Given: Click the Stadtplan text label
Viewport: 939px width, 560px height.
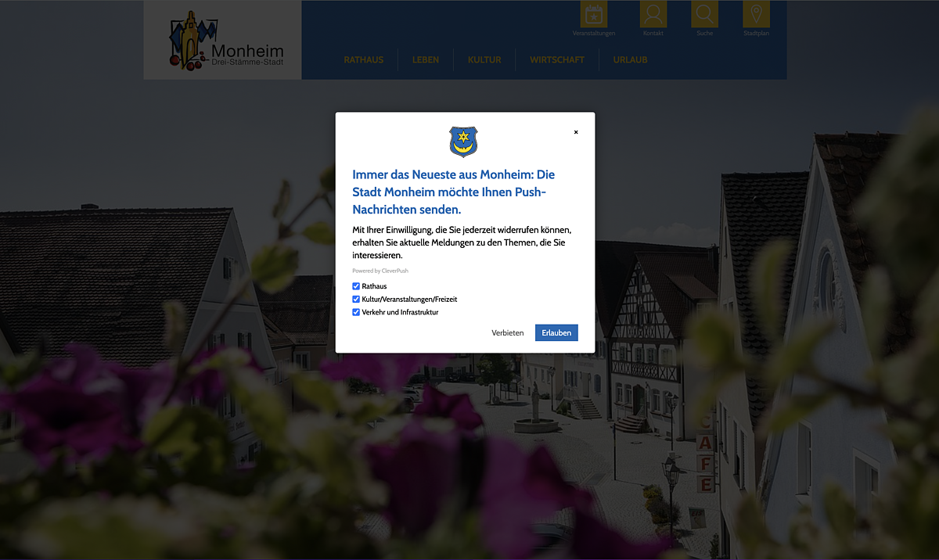Looking at the screenshot, I should pyautogui.click(x=756, y=34).
